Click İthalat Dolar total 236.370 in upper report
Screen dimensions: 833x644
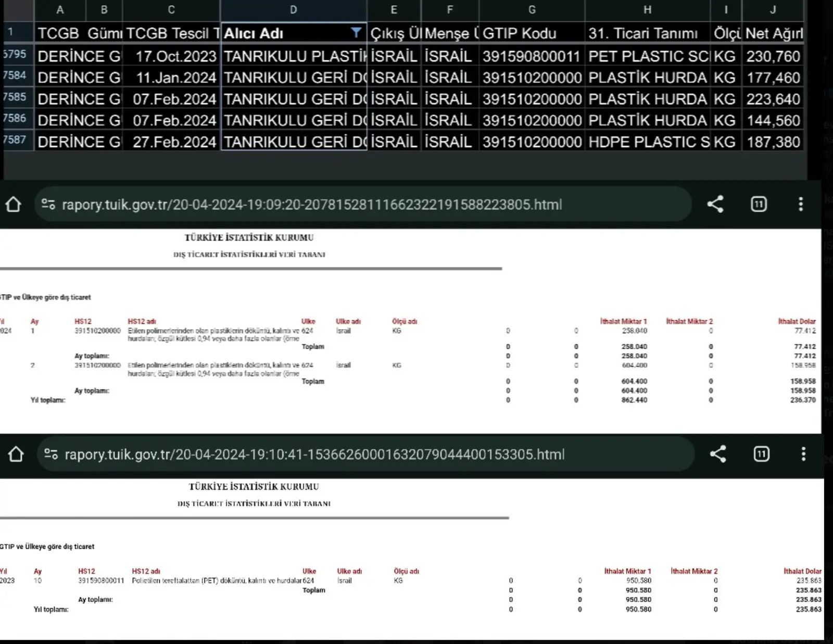(x=803, y=400)
